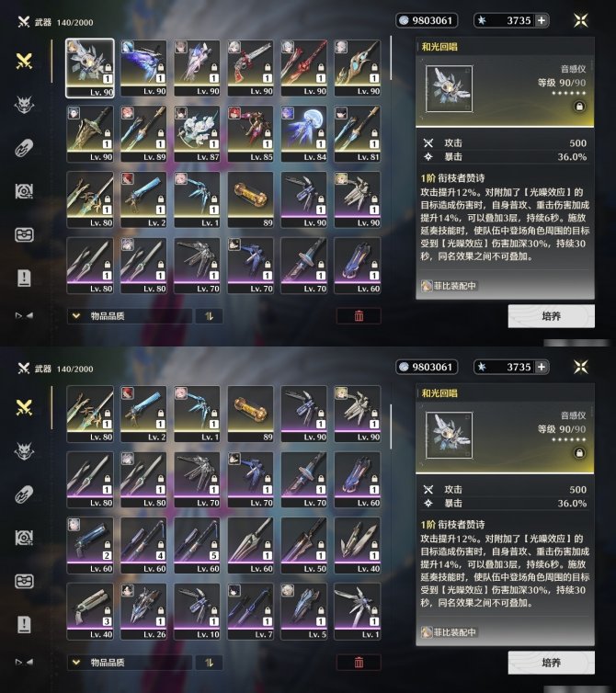
Task: Expand the 物品品质 sort dropdown in lower screenshot
Action: click(x=130, y=663)
